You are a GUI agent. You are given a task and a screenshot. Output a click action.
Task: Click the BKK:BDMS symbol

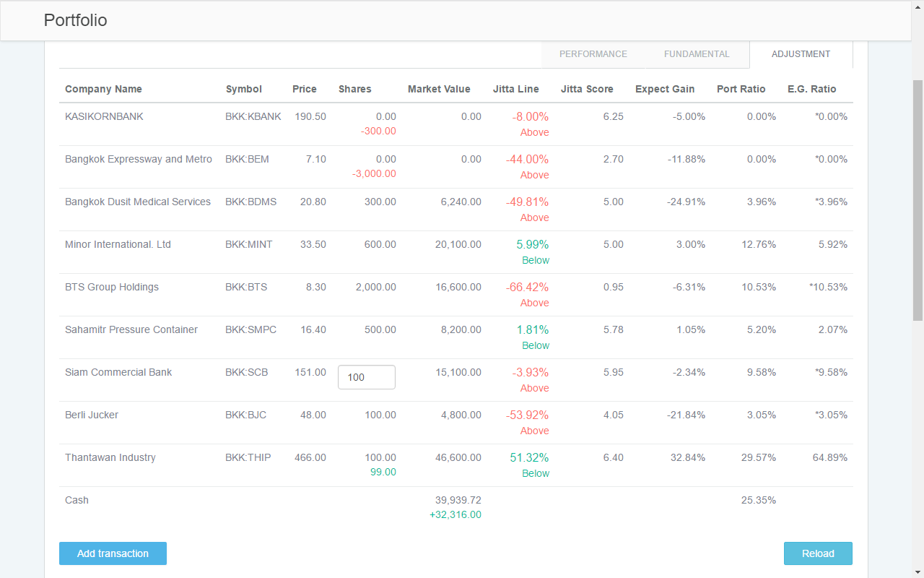pos(250,202)
